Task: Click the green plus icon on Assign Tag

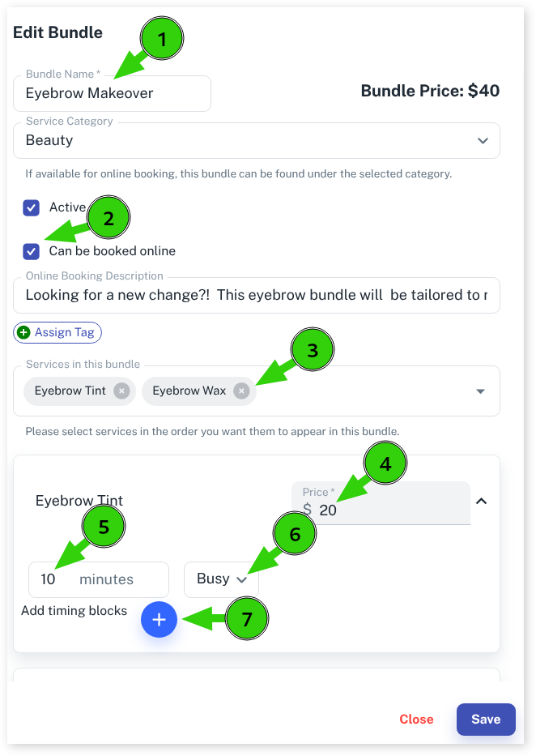Action: (x=23, y=332)
